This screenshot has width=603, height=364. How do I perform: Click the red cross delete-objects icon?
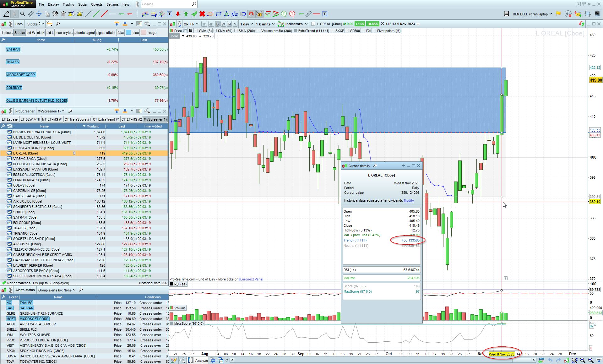202,14
